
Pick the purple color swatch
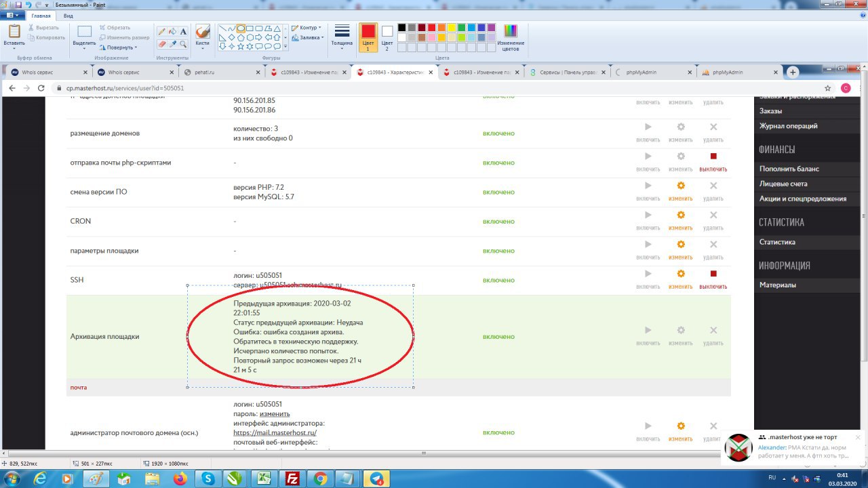(x=490, y=28)
